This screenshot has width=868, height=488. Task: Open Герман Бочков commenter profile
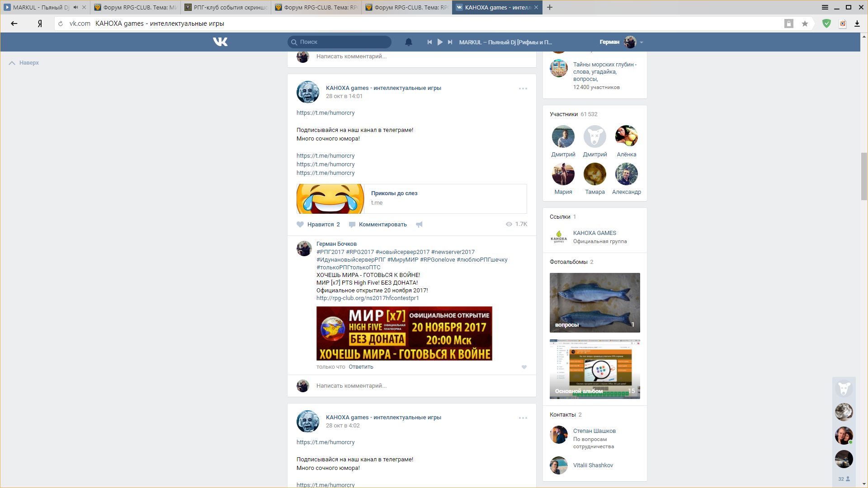336,244
